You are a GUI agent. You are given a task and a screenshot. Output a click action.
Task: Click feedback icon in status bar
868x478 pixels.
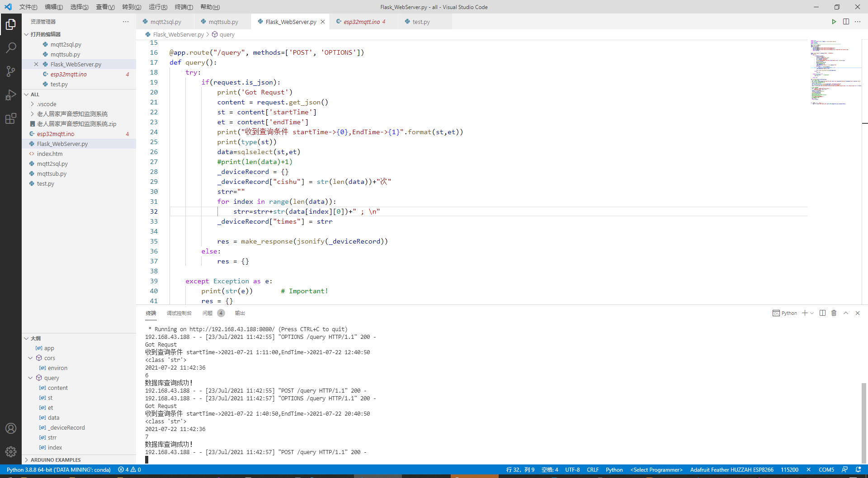coord(844,470)
